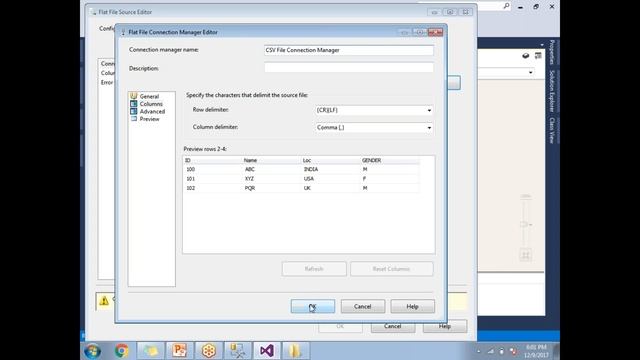Screen dimensions: 640x360
Task: Select the Error item in Source Editor list
Action: coord(107,82)
